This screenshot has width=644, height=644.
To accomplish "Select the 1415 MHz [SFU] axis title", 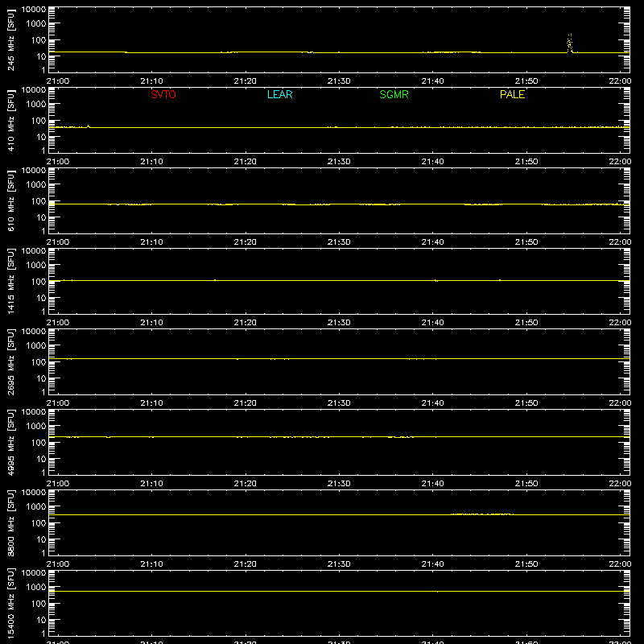I will [10, 281].
